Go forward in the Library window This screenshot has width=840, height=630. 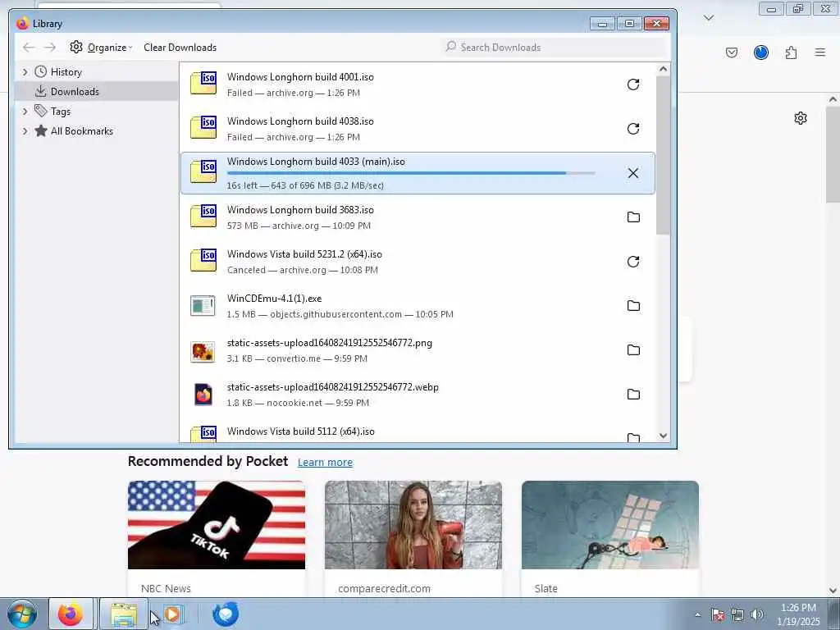pos(50,47)
